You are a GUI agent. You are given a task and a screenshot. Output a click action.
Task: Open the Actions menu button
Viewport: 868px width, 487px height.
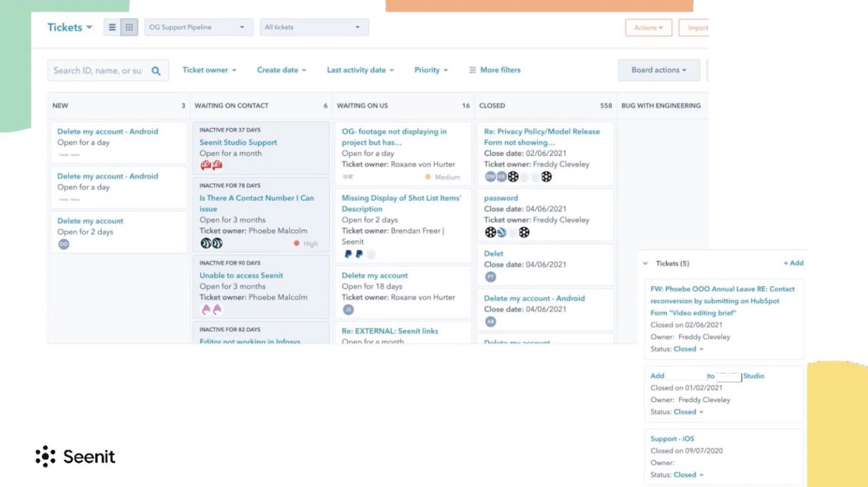click(648, 28)
